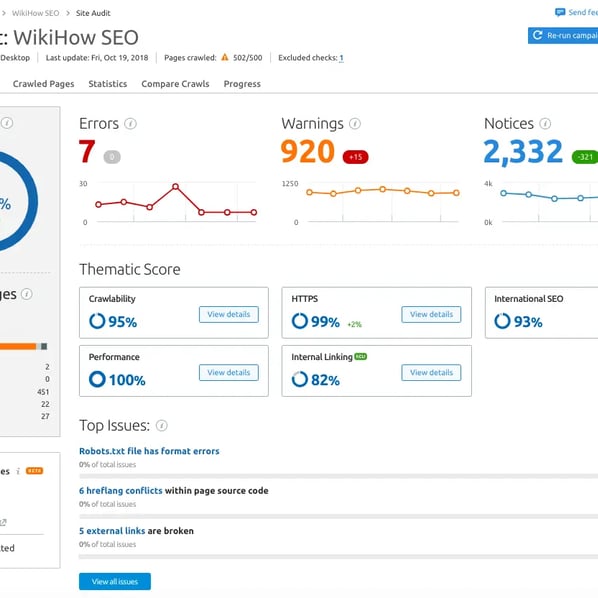This screenshot has width=598, height=598.
Task: Click the Top Issues info icon
Action: 162,425
